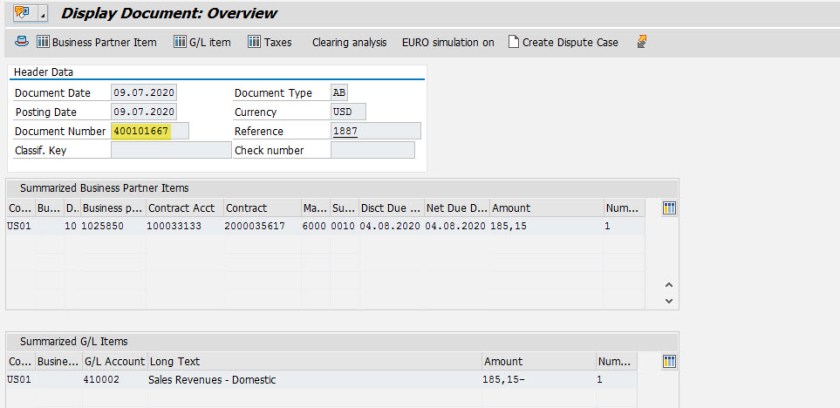
Task: Click scroll down arrow in Business Partner Items
Action: 669,301
